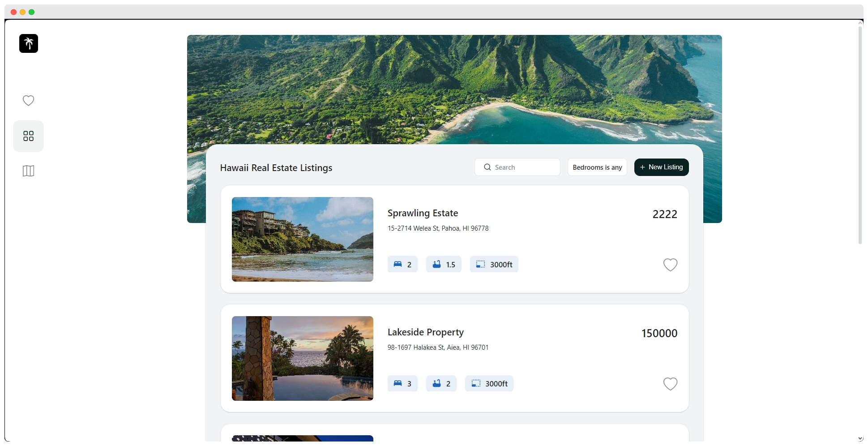This screenshot has width=868, height=446.
Task: Open the Sprawling Estate photo thumbnail
Action: [303, 239]
